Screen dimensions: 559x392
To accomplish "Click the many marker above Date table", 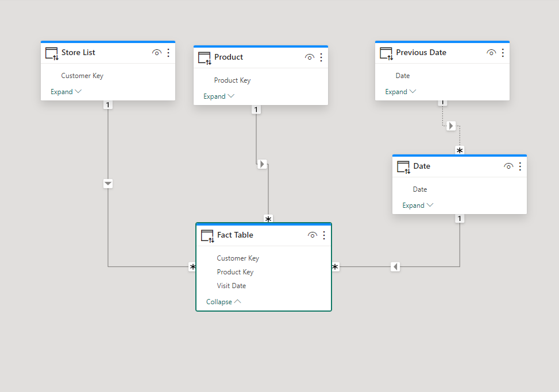I will tap(460, 150).
